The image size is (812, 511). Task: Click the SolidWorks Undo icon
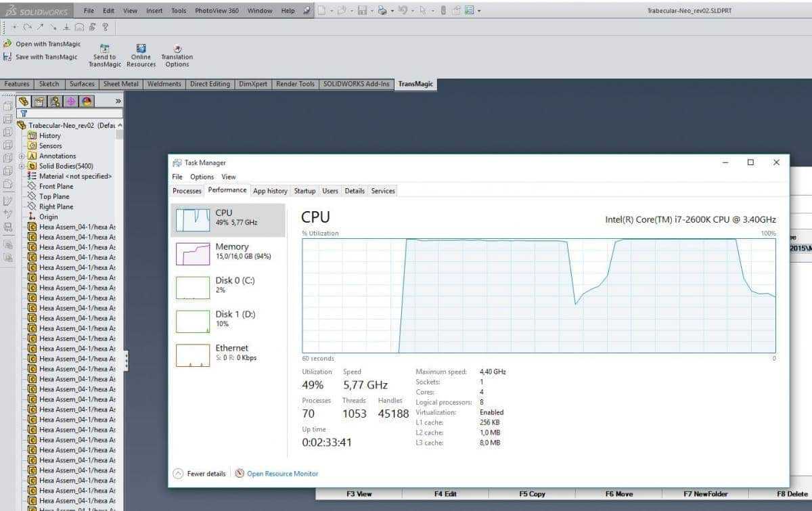click(403, 10)
